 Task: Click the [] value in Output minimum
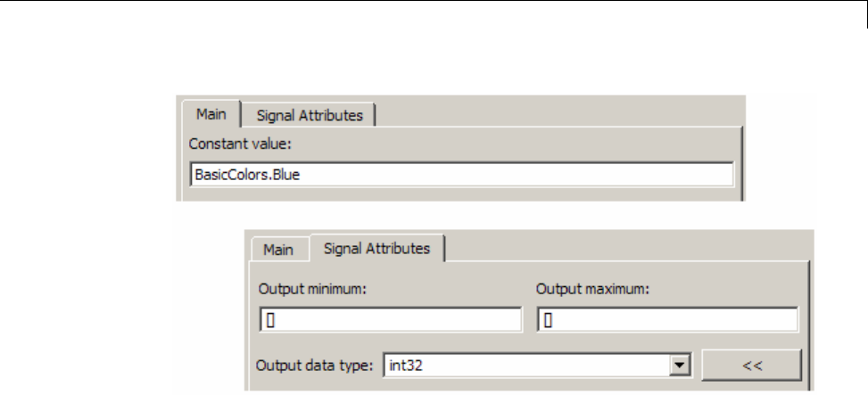tap(267, 321)
